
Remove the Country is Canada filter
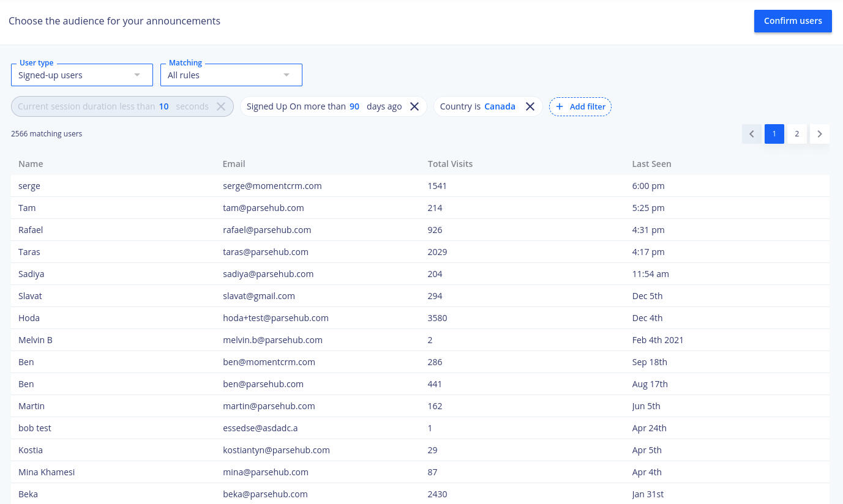pos(530,106)
